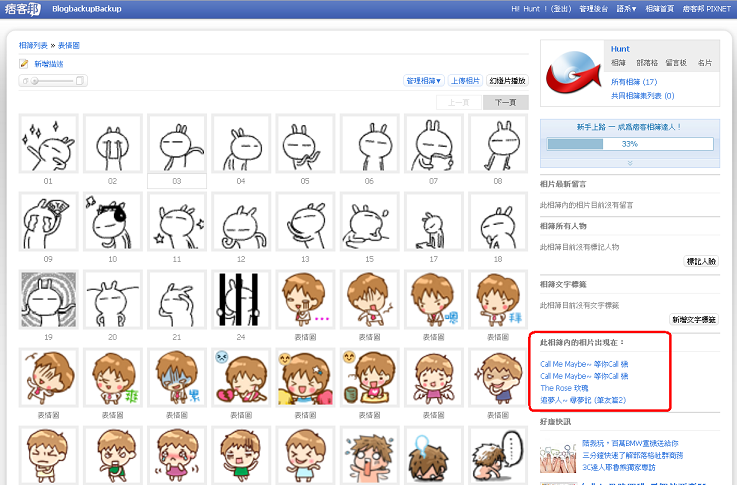Click the pencil icon next to 新增描述

point(24,64)
